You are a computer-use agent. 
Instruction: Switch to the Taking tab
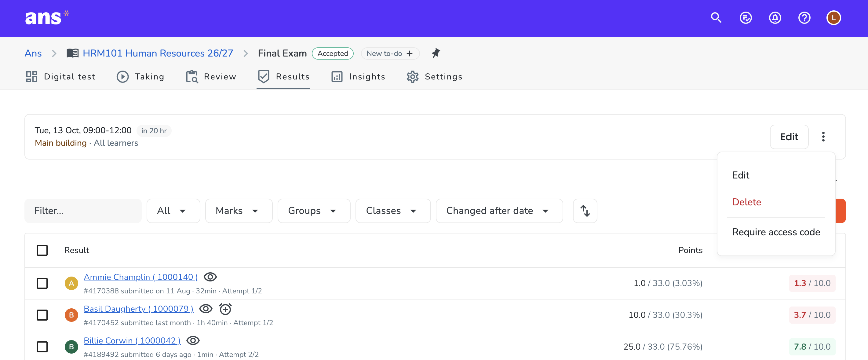tap(140, 76)
